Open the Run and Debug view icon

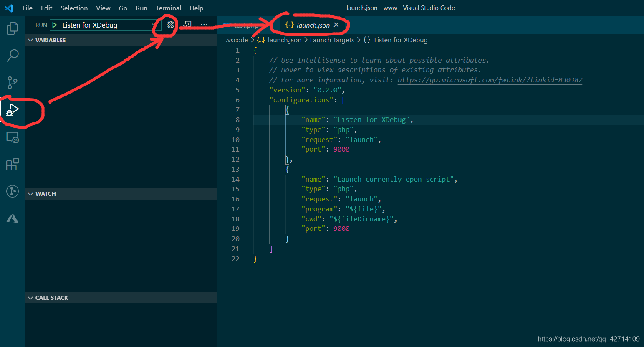click(x=13, y=110)
